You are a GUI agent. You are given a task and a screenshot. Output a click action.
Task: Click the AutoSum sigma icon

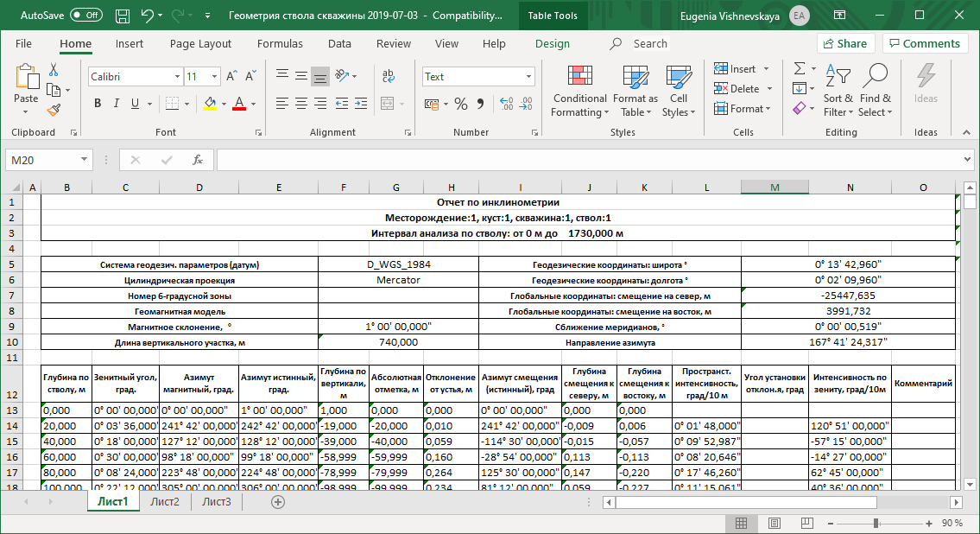[x=800, y=68]
